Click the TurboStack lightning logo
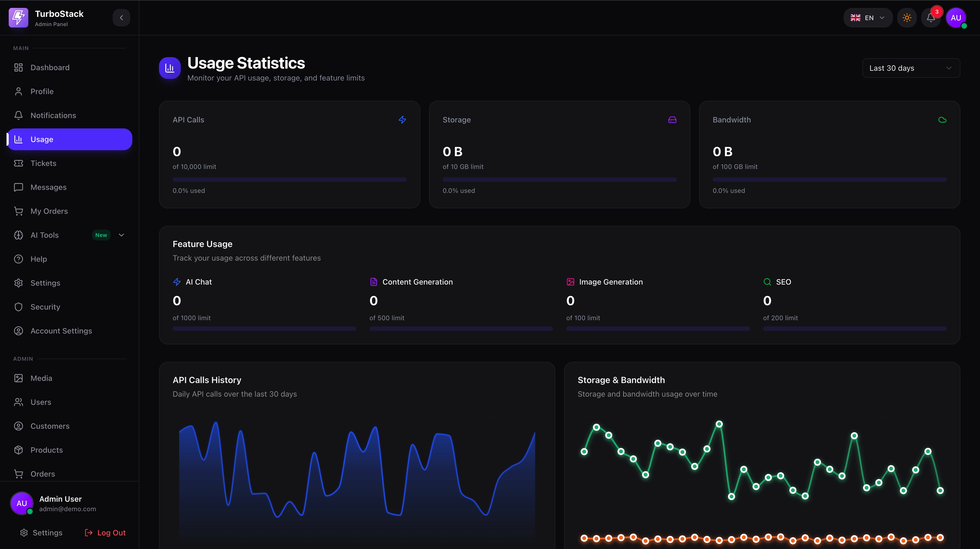This screenshot has height=549, width=980. pos(18,18)
